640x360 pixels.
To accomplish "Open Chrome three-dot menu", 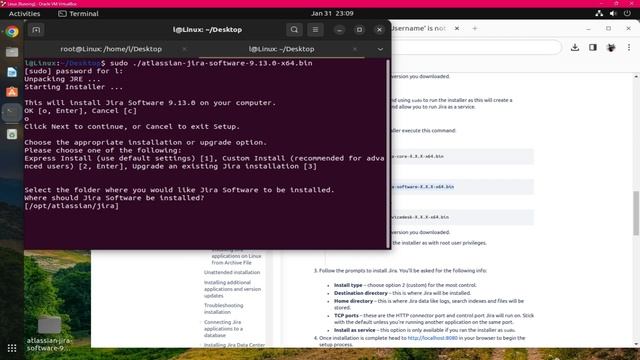I will click(x=629, y=47).
